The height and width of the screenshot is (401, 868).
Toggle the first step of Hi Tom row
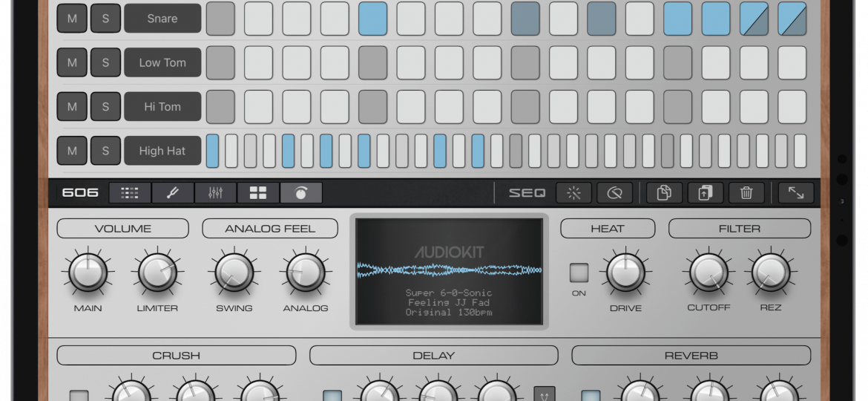point(220,106)
